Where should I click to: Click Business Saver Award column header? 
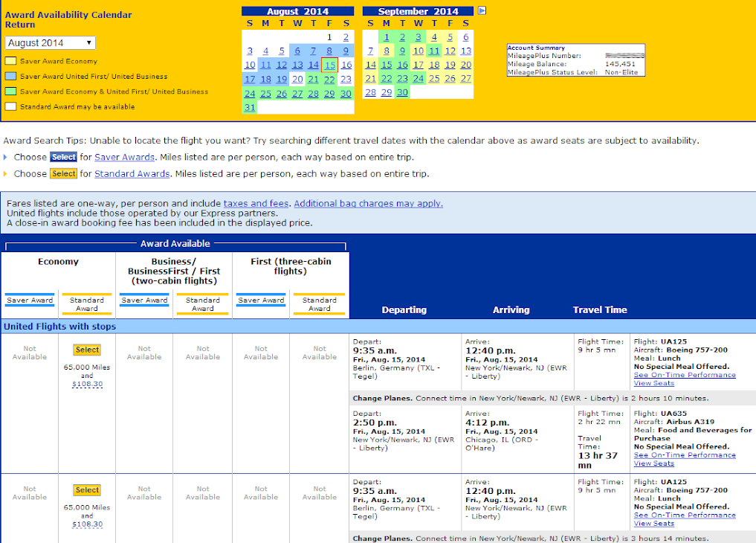[x=144, y=301]
